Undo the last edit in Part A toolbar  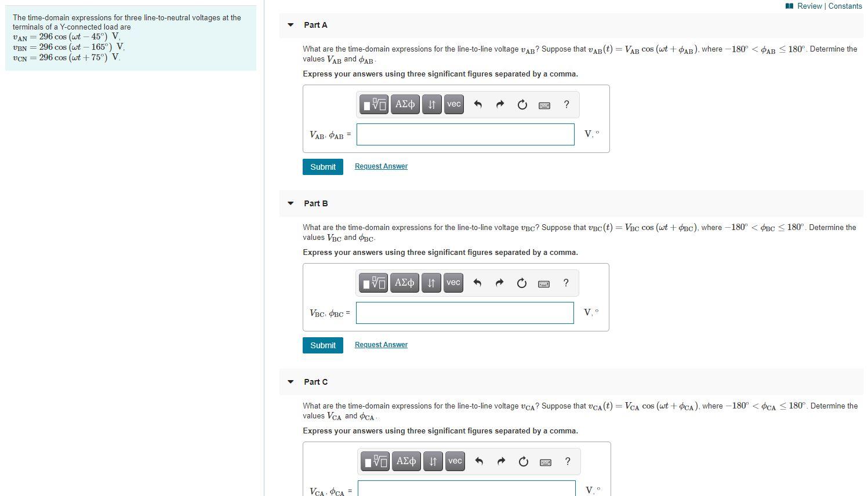478,104
